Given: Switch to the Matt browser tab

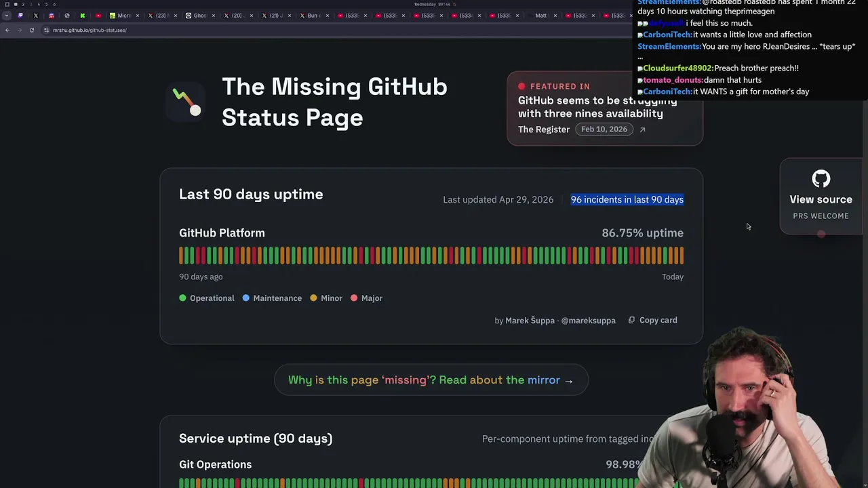Looking at the screenshot, I should click(541, 16).
